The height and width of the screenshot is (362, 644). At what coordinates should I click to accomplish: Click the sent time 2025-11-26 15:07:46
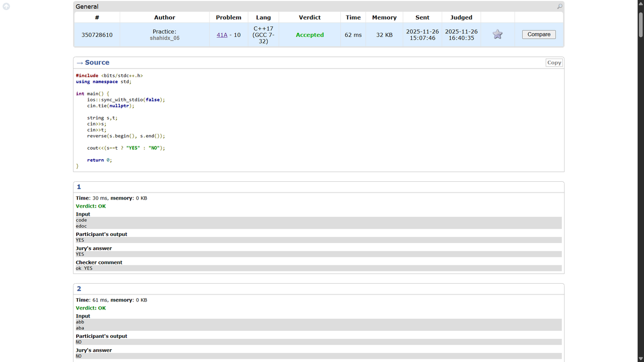click(422, 35)
